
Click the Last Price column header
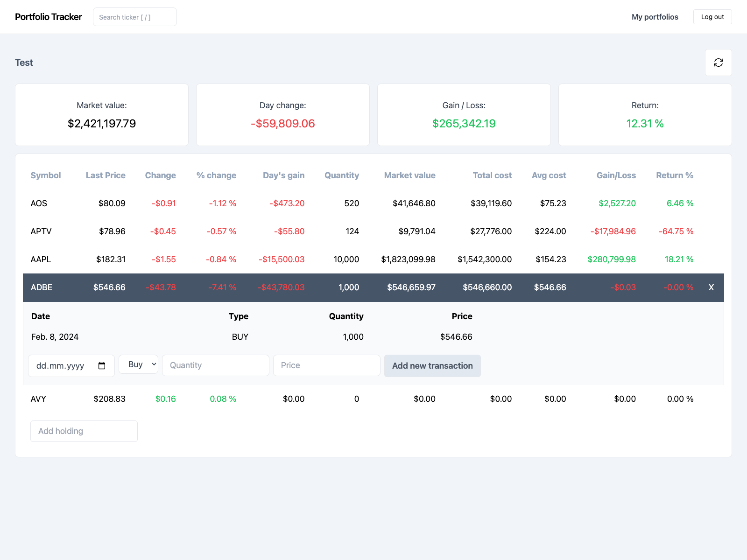pyautogui.click(x=106, y=175)
